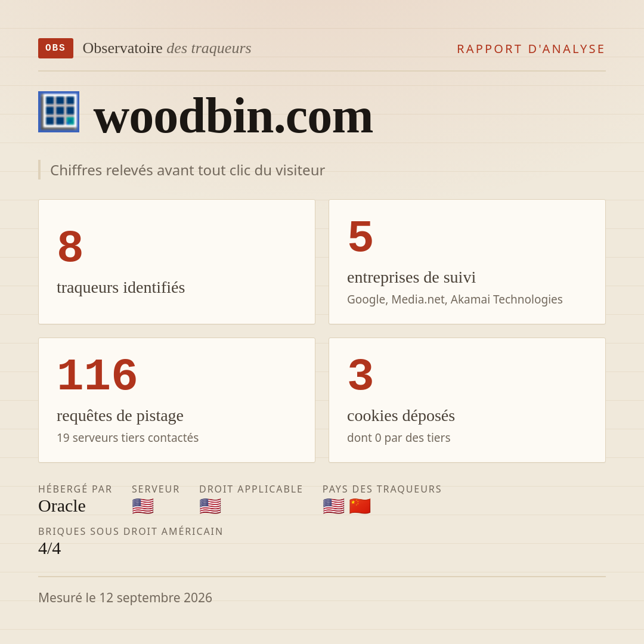Click the US flag under Serveur
644x644 pixels.
(x=143, y=506)
